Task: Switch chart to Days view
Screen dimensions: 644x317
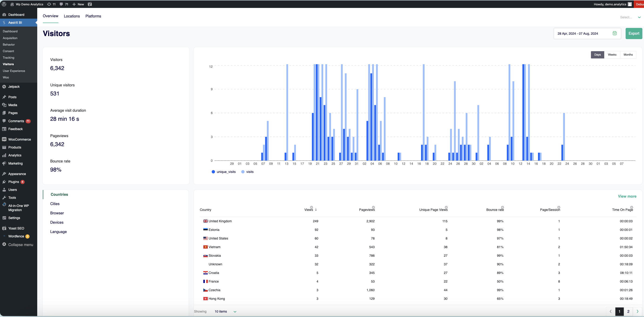Action: [x=597, y=55]
